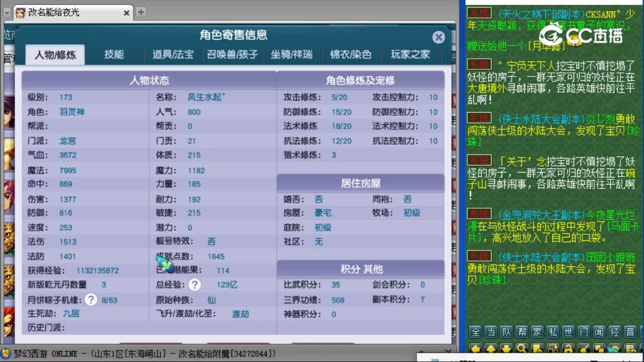Open a new tab with the plus button
The image size is (644, 362).
(x=141, y=12)
